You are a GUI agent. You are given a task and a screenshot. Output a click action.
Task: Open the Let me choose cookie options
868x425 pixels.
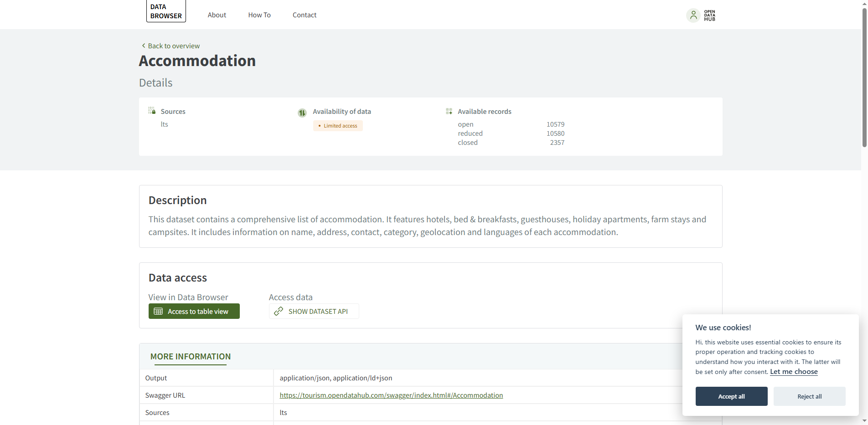pyautogui.click(x=793, y=371)
